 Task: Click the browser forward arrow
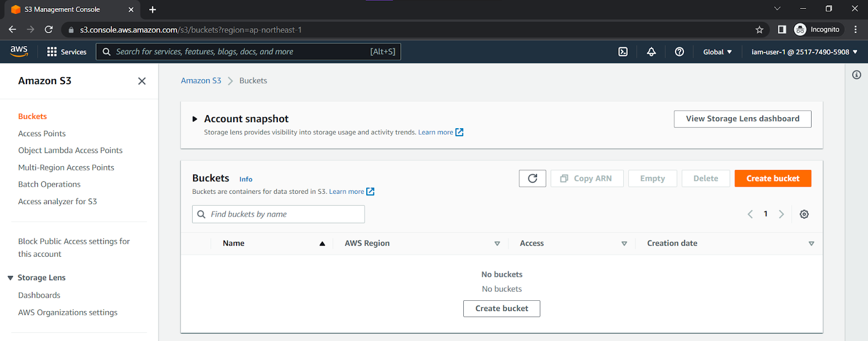pyautogui.click(x=30, y=29)
